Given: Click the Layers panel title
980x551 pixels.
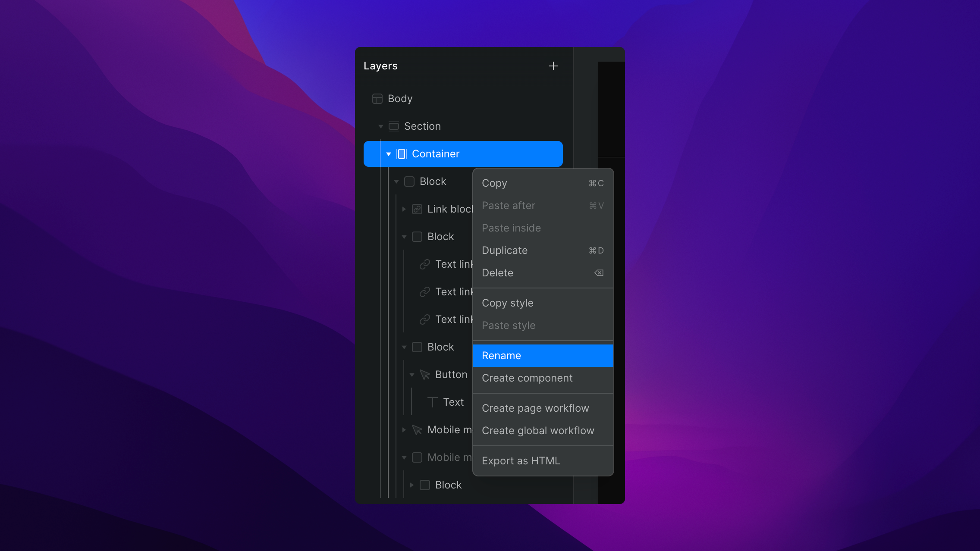Looking at the screenshot, I should [x=380, y=66].
